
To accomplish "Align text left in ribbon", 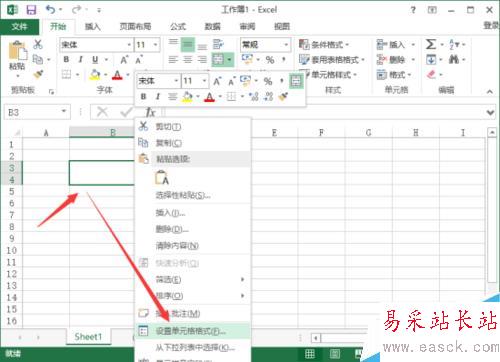I will [x=173, y=60].
